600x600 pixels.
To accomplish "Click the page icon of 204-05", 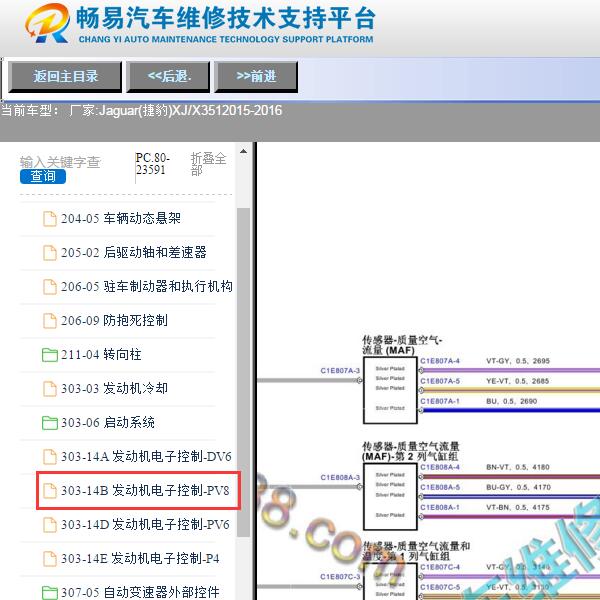I will coord(50,219).
